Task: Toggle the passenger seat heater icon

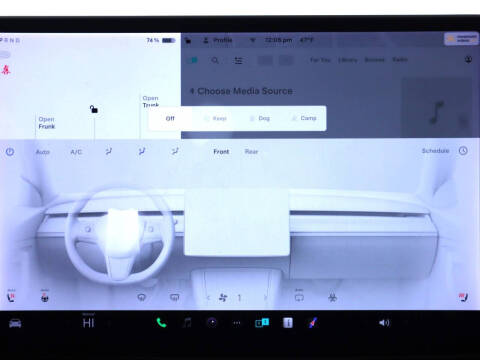Action: (463, 297)
